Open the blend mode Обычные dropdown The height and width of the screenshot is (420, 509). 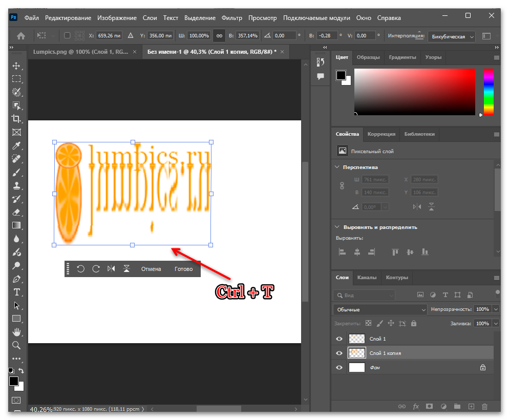pos(380,310)
